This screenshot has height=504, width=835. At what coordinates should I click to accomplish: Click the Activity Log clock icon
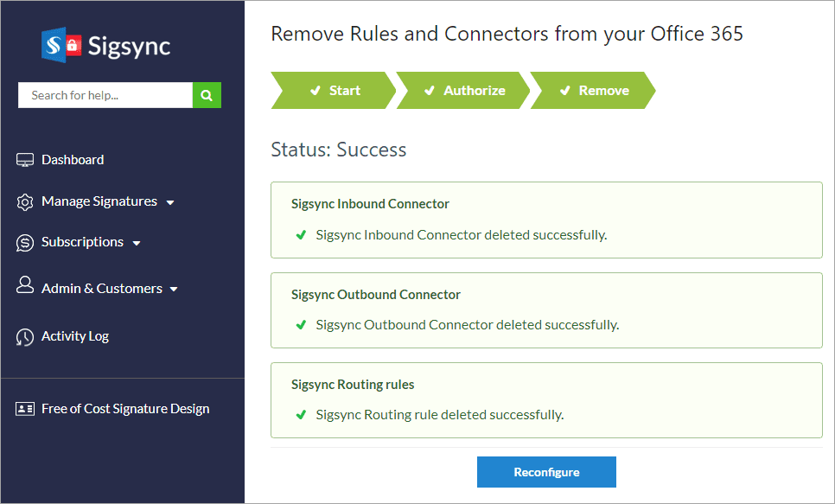[x=25, y=337]
